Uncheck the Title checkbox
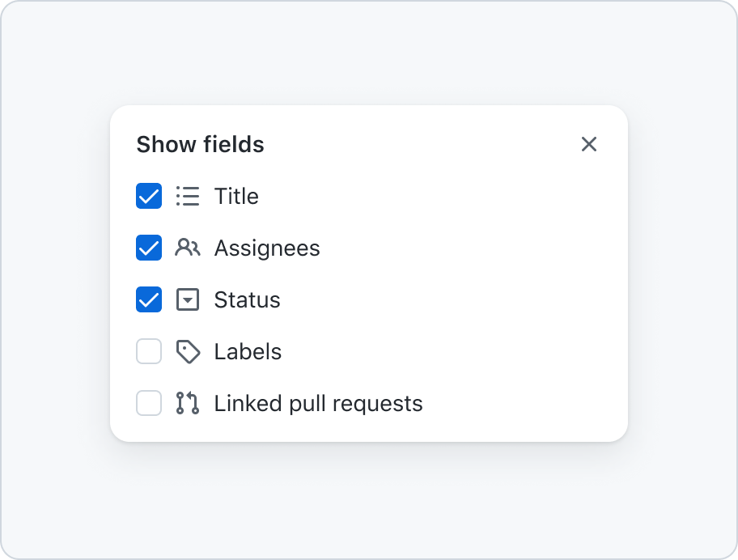This screenshot has height=560, width=738. 149,196
